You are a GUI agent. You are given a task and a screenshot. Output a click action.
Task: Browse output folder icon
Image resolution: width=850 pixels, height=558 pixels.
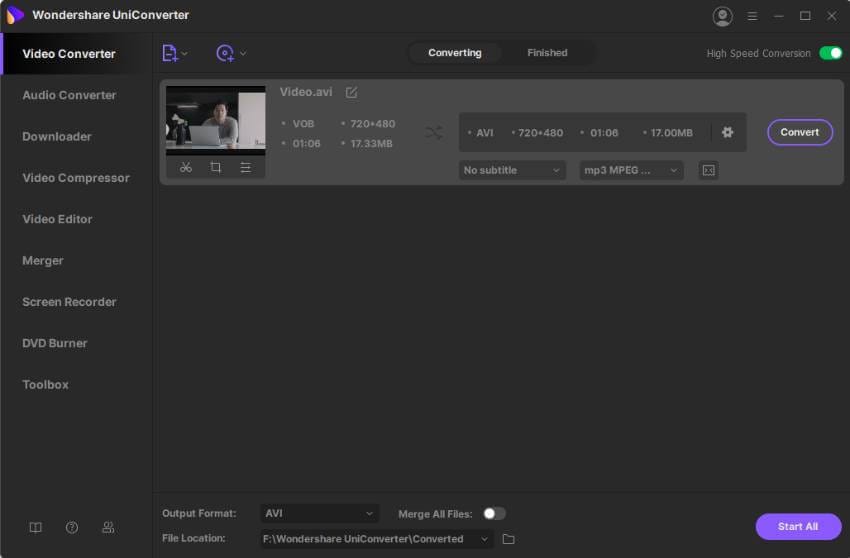pos(508,539)
